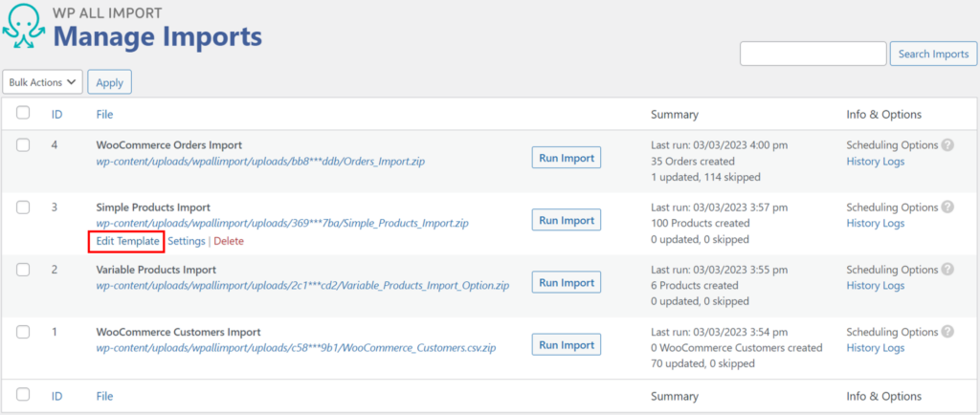Select the '100 Products created' summary text
980x415 pixels.
[x=700, y=223]
